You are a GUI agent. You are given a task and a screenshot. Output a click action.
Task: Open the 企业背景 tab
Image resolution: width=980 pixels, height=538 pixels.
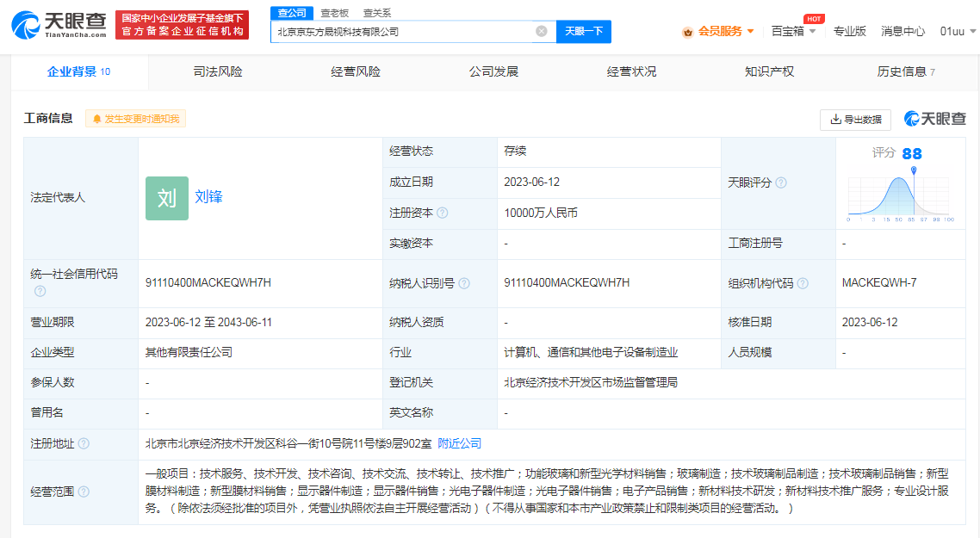click(79, 71)
